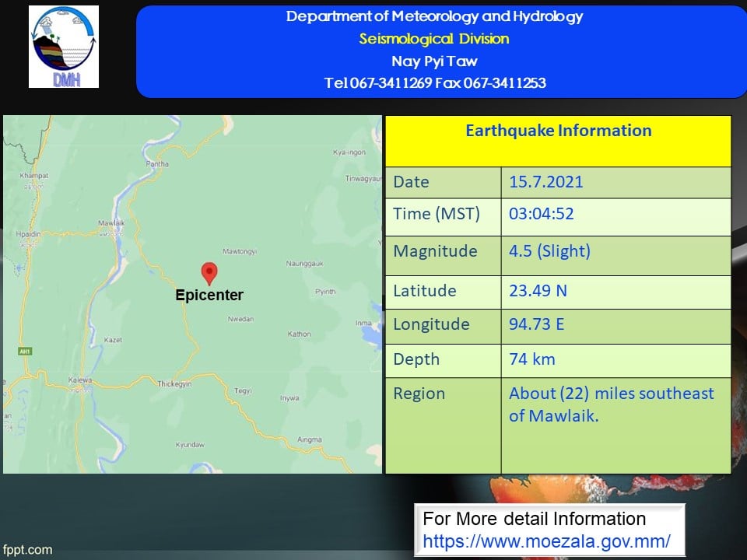
Task: Click the DMH logo image
Action: tap(64, 47)
